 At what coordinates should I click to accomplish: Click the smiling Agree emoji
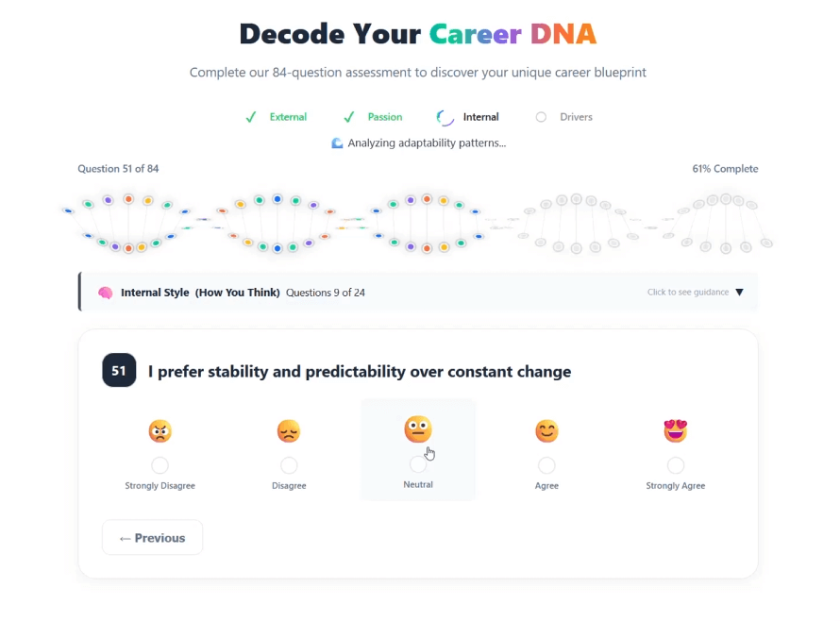click(546, 431)
